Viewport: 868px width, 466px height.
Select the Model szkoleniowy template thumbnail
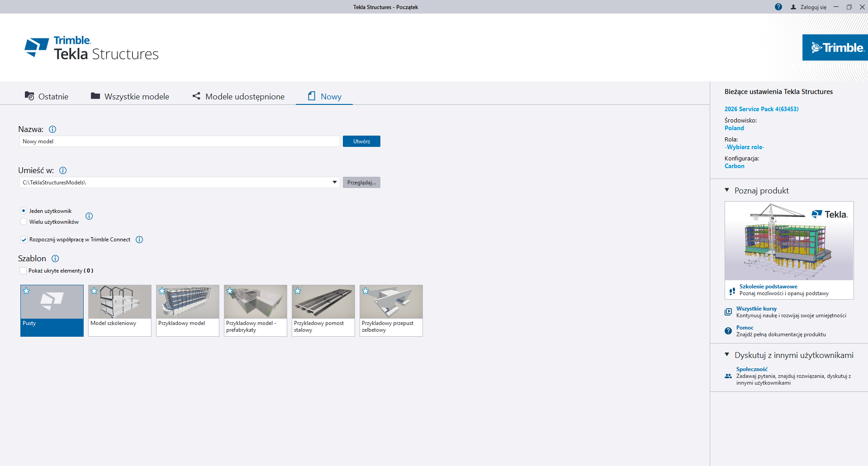click(120, 311)
